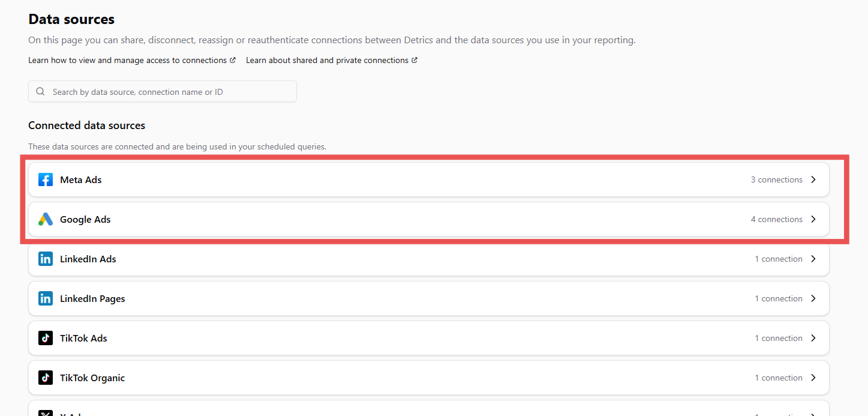Viewport: 868px width, 416px height.
Task: Click the search by data source input field
Action: [162, 91]
